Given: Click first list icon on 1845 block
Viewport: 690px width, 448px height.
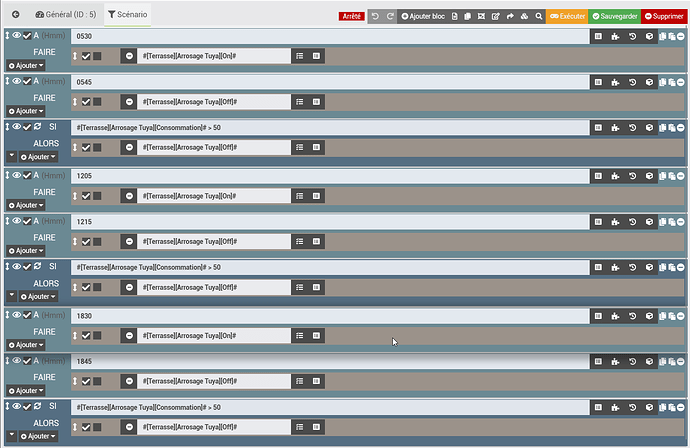Looking at the screenshot, I should tap(598, 361).
